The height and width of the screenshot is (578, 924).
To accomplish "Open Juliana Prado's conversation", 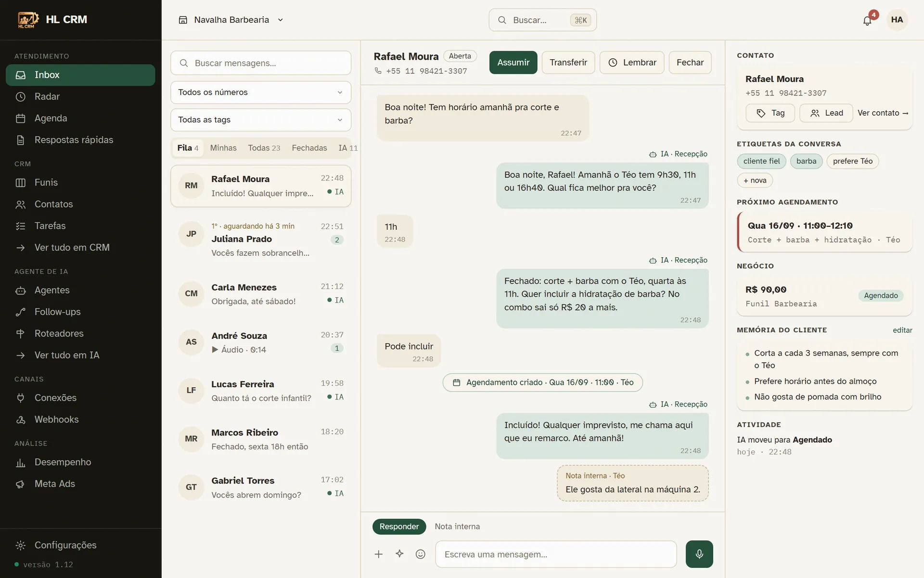I will click(261, 239).
